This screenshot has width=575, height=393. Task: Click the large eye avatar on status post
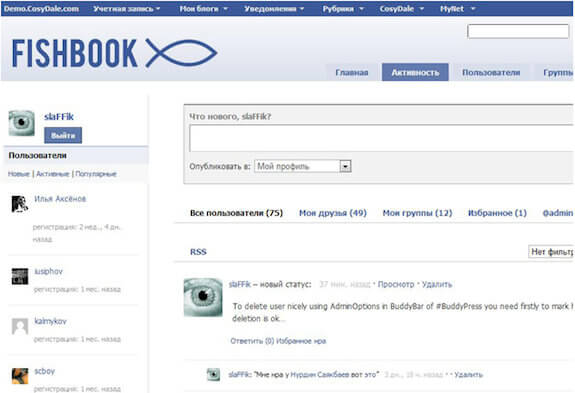click(x=203, y=297)
